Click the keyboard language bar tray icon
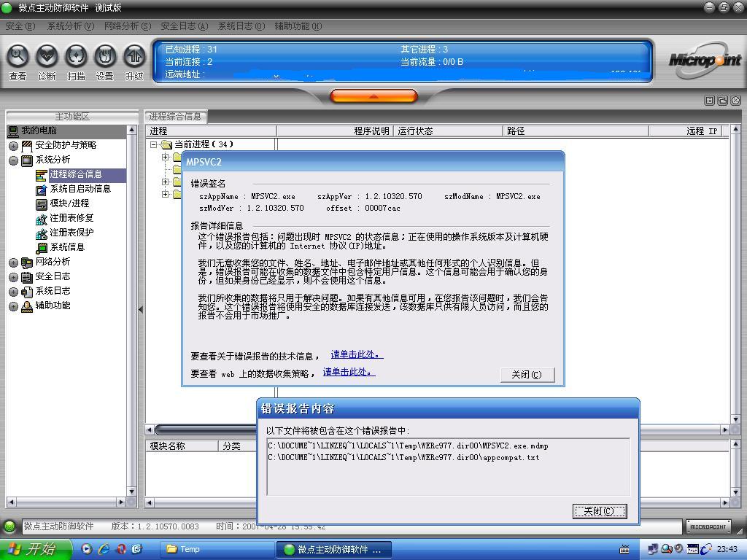 point(624,550)
